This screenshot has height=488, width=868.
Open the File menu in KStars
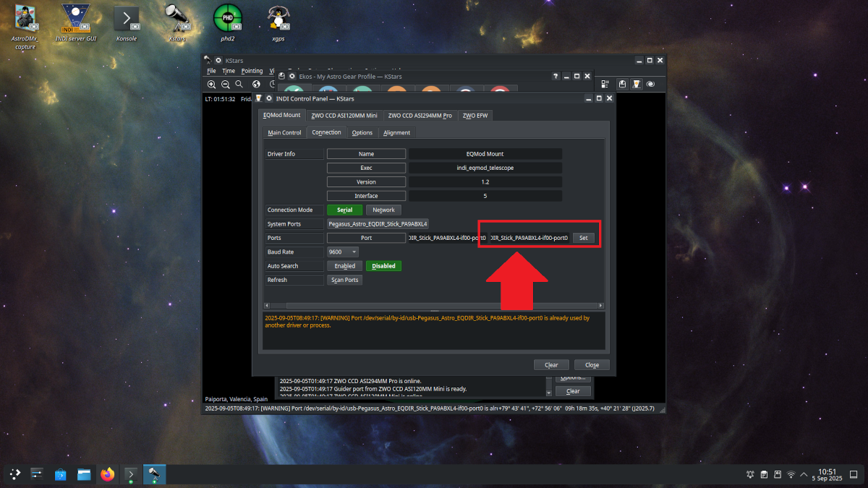point(211,71)
